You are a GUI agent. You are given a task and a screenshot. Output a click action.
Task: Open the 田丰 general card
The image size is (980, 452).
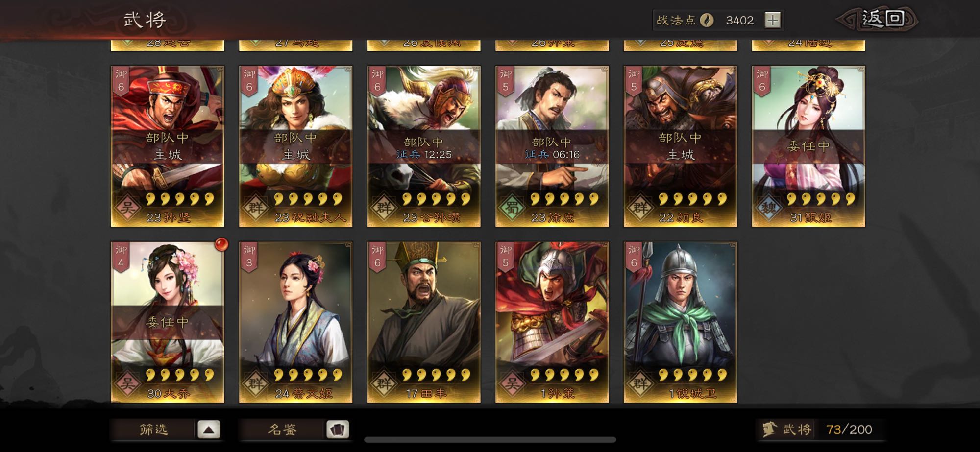(424, 322)
